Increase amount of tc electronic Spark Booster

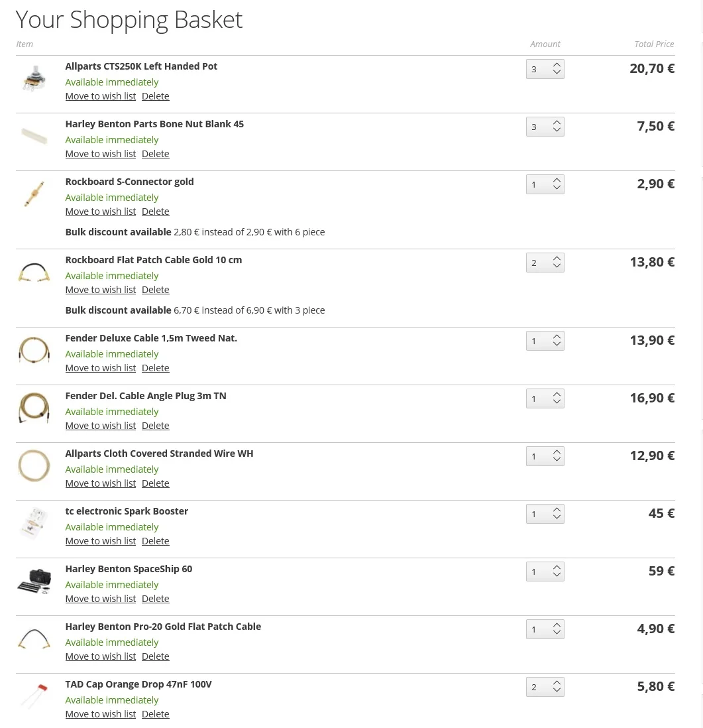coord(557,511)
